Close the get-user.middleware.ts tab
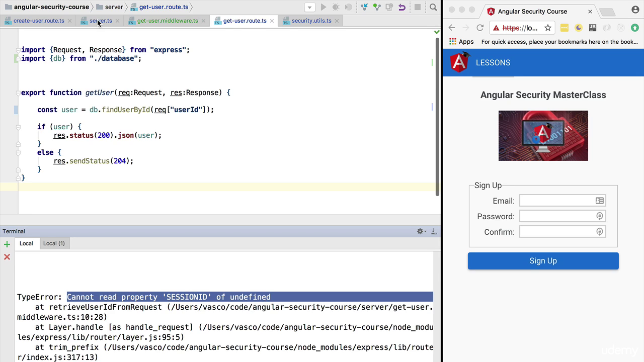644x362 pixels. (x=203, y=21)
